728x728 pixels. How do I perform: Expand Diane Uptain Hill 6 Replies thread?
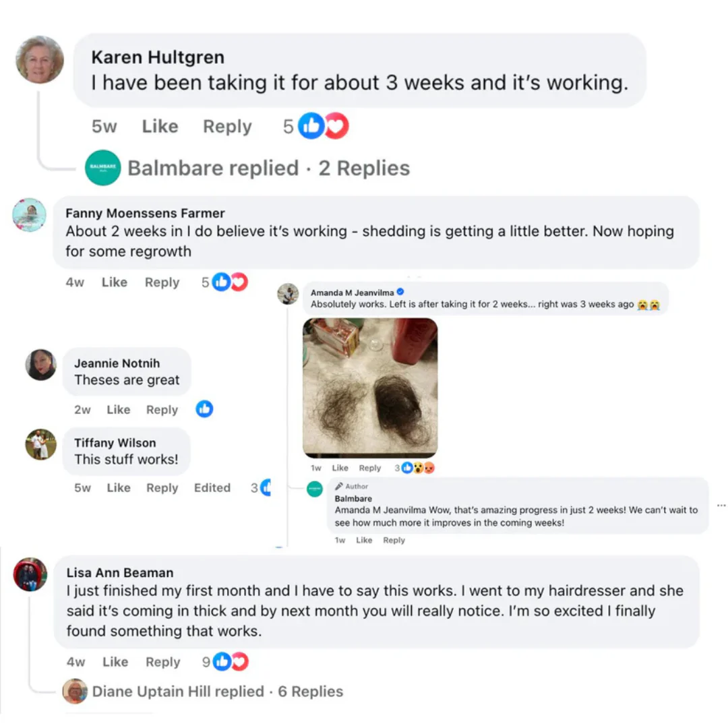point(217,692)
